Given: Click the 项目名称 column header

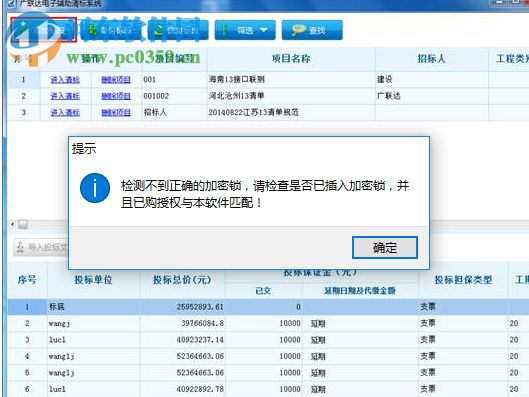Looking at the screenshot, I should coord(291,59).
